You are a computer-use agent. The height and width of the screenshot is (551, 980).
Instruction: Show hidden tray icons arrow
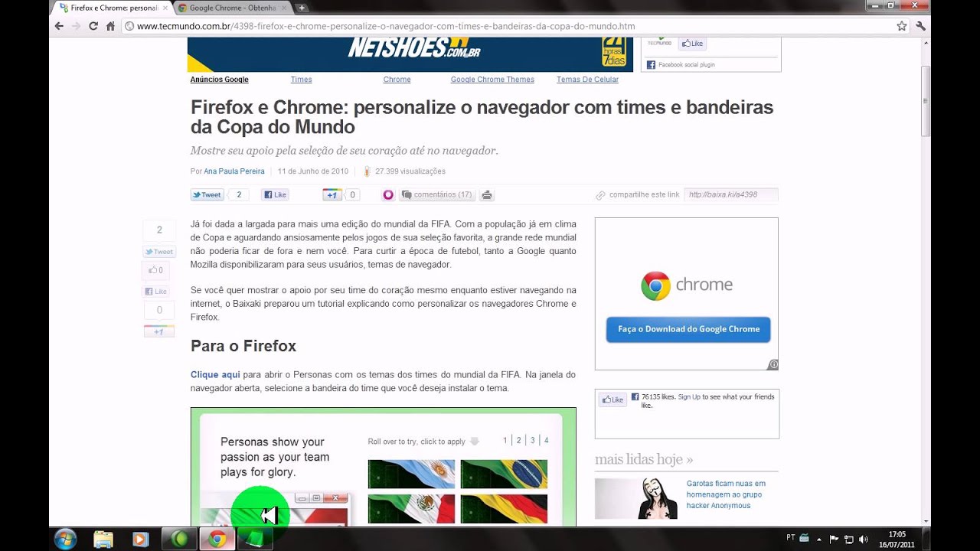tap(820, 539)
